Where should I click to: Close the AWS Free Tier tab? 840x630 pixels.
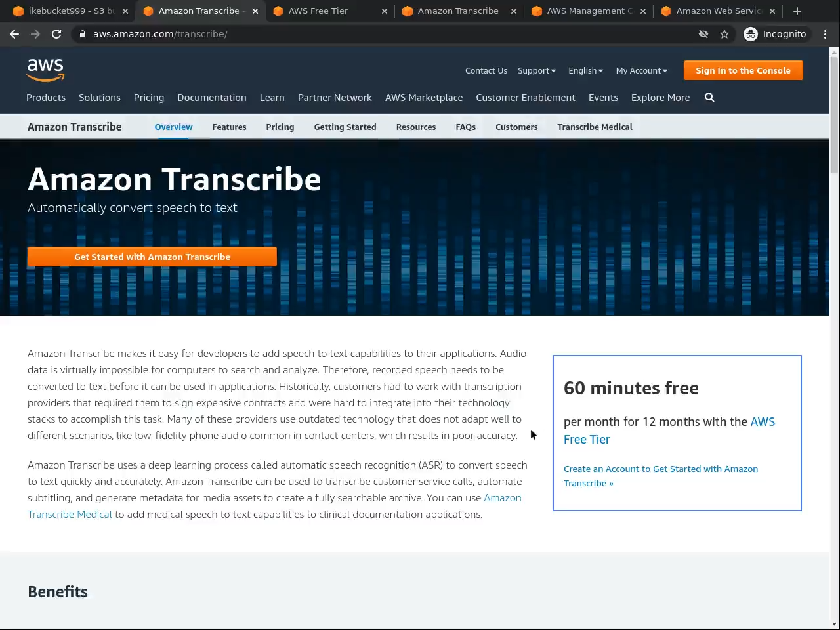click(385, 11)
